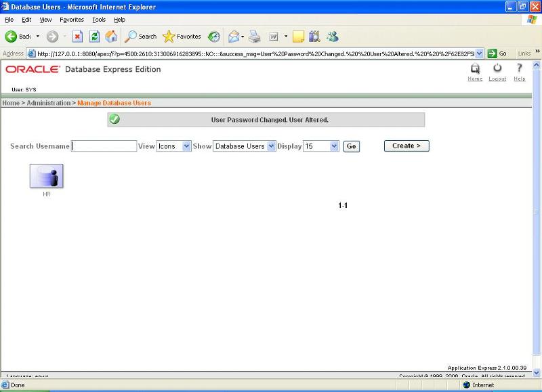This screenshot has width=542, height=392.
Task: Open the Mail envelope toolbar icon
Action: coord(234,37)
